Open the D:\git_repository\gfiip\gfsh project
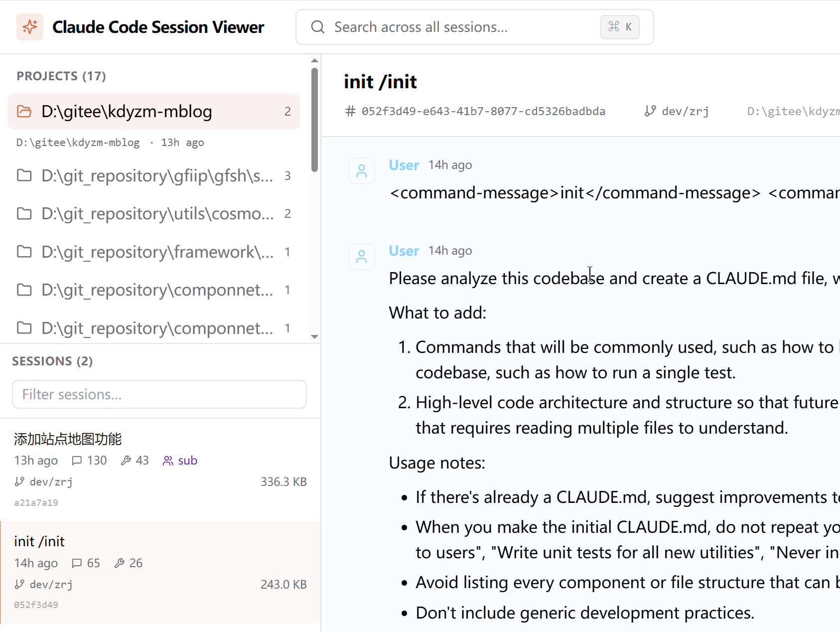 click(153, 175)
